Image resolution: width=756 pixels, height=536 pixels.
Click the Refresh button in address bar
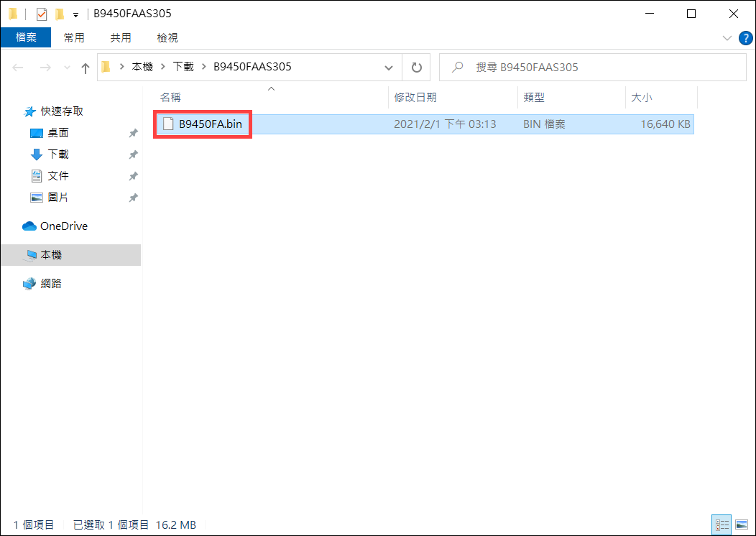coord(416,68)
